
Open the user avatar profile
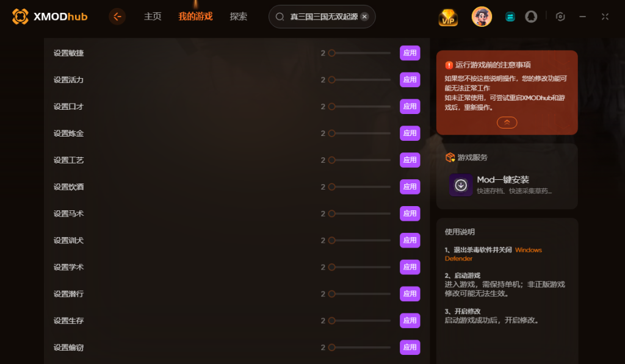(482, 16)
